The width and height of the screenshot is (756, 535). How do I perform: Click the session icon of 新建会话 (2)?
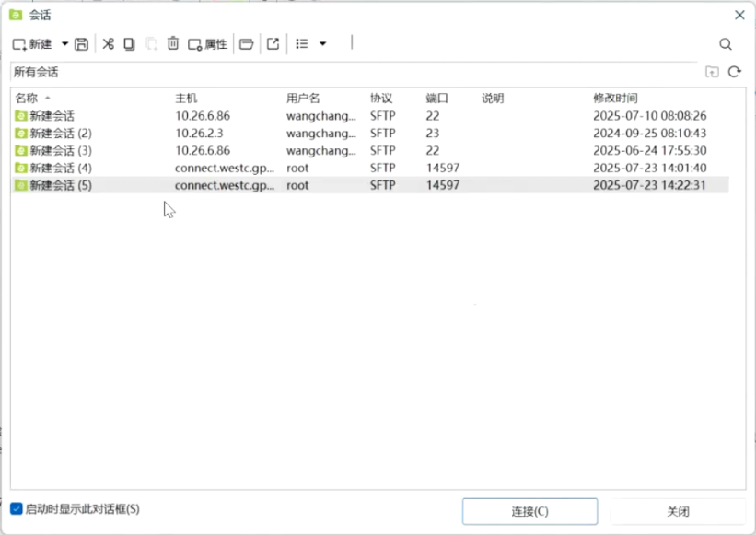[x=21, y=133]
